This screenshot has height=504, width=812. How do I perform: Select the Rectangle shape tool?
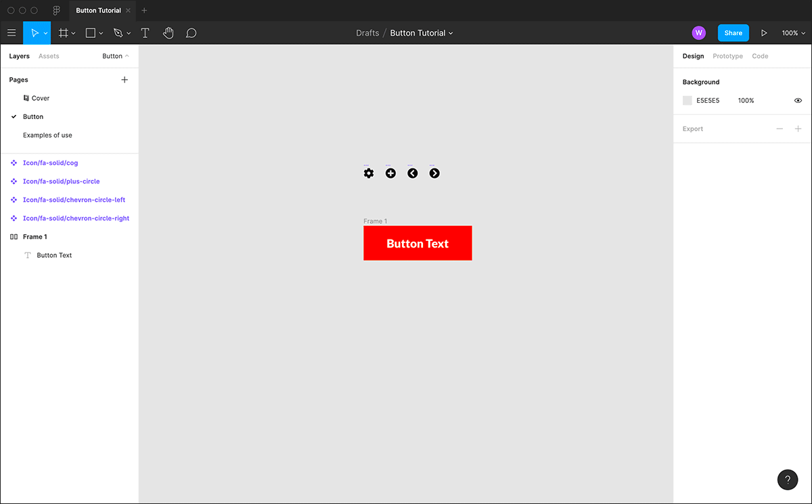(90, 32)
